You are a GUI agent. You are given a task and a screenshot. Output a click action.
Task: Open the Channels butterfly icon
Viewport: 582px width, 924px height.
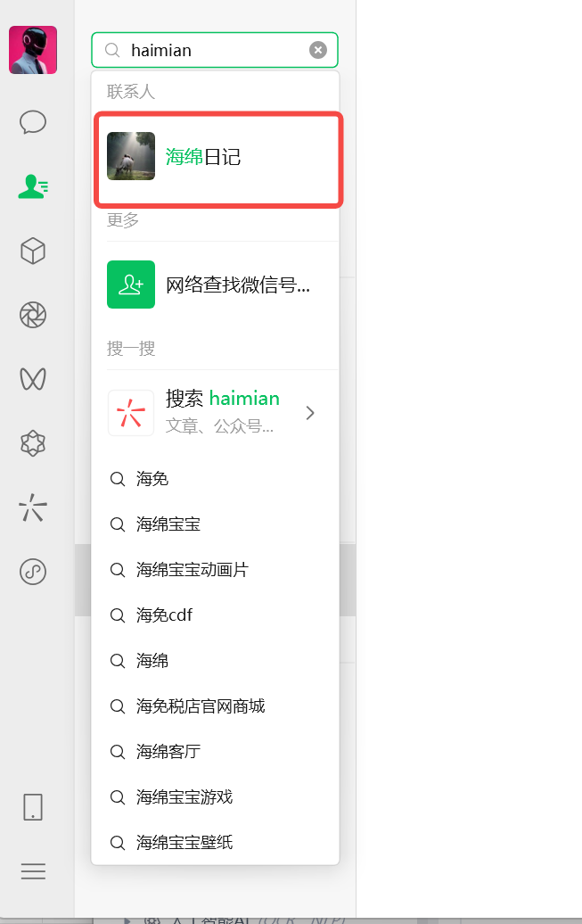33,379
